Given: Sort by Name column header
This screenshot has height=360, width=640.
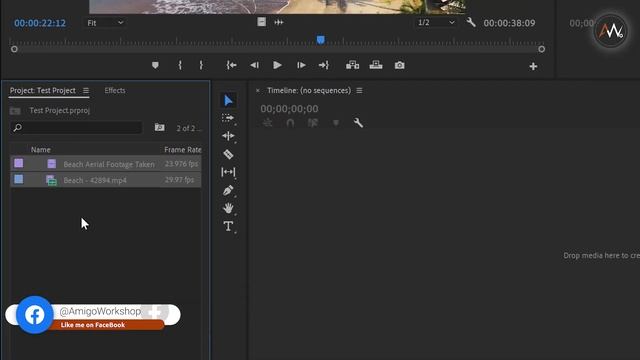Looking at the screenshot, I should point(41,150).
